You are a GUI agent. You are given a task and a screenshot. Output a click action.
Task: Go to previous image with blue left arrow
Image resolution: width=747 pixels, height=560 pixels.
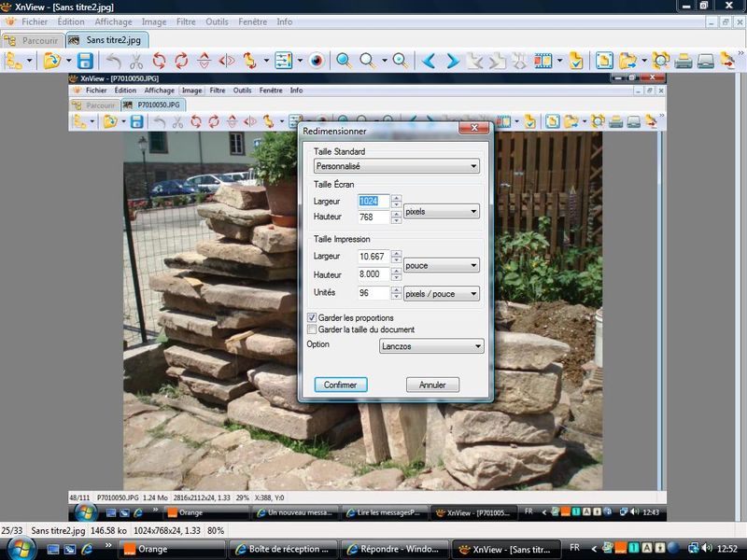pos(429,62)
